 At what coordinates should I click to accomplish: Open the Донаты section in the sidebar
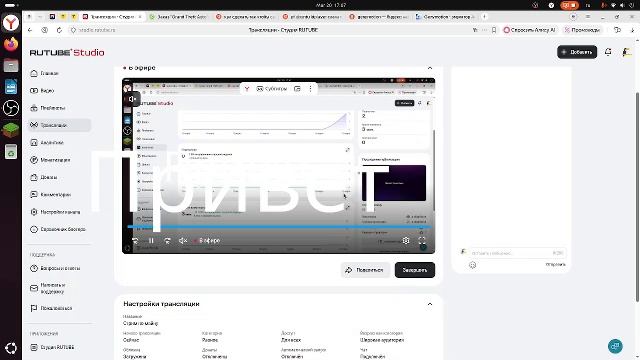pos(44,178)
